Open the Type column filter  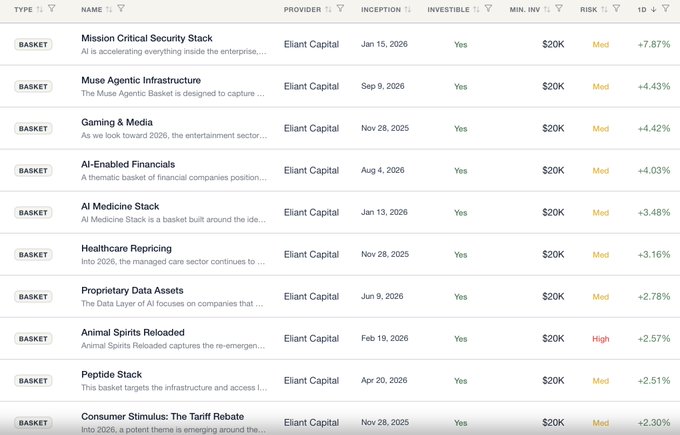[52, 9]
